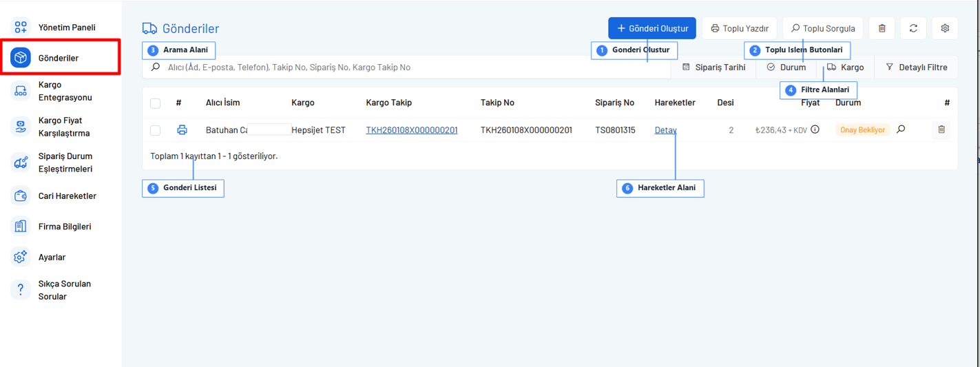980x367 pixels.
Task: Click the printer icon in shipment row
Action: click(182, 129)
